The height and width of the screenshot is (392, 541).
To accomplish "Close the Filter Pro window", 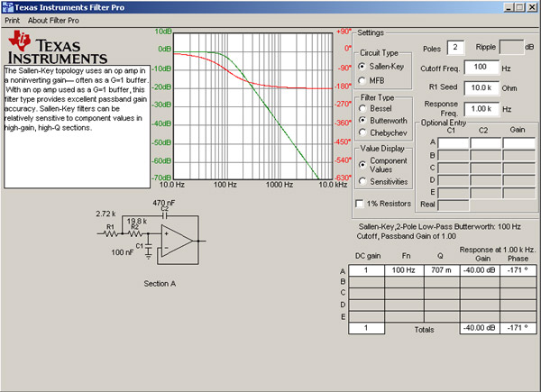I will pyautogui.click(x=532, y=7).
